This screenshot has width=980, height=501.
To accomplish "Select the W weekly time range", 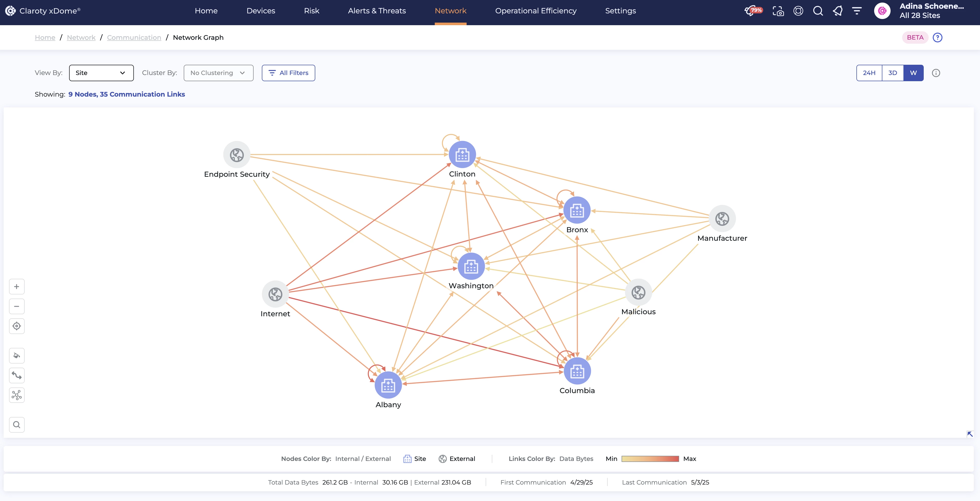I will pos(913,73).
